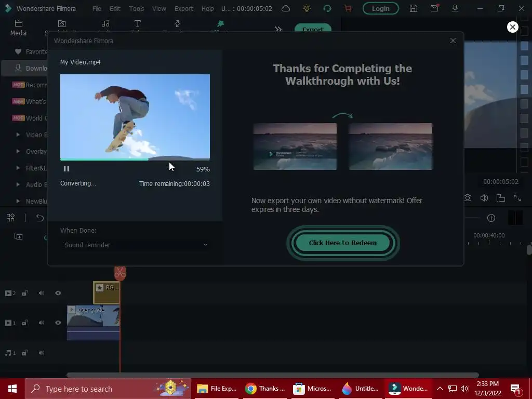Toggle lock on video track 2

(x=25, y=293)
